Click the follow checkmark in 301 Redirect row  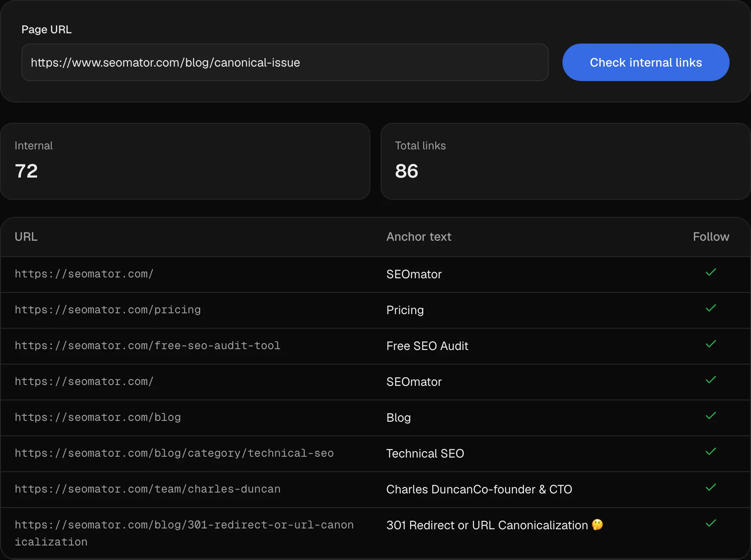tap(711, 523)
